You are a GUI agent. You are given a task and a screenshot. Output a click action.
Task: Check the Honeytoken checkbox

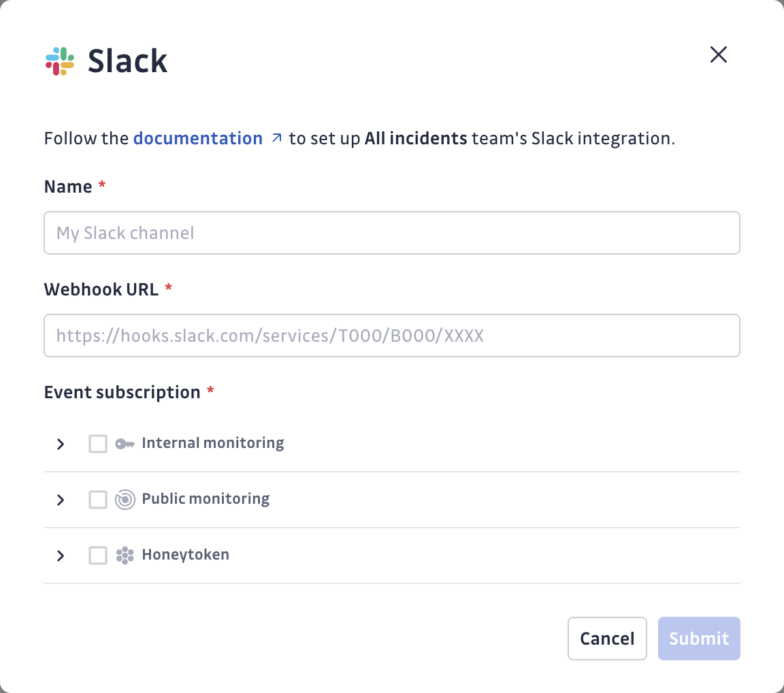[98, 555]
